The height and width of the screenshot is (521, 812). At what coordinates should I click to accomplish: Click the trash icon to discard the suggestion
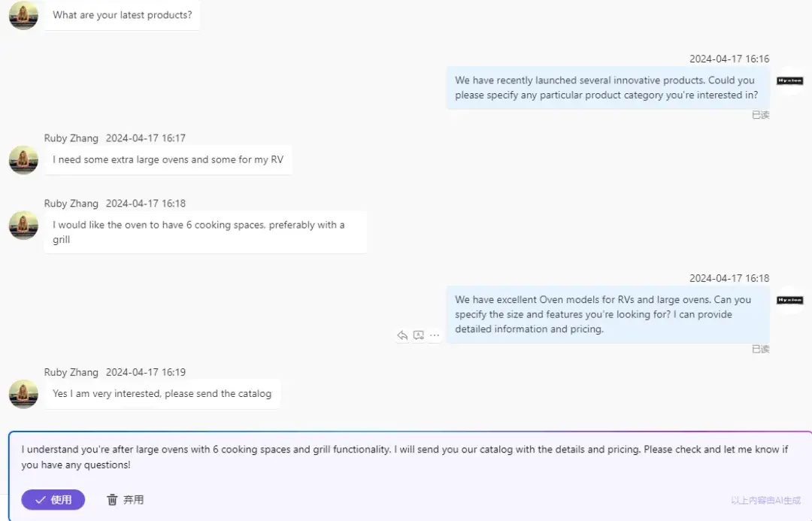pos(112,500)
